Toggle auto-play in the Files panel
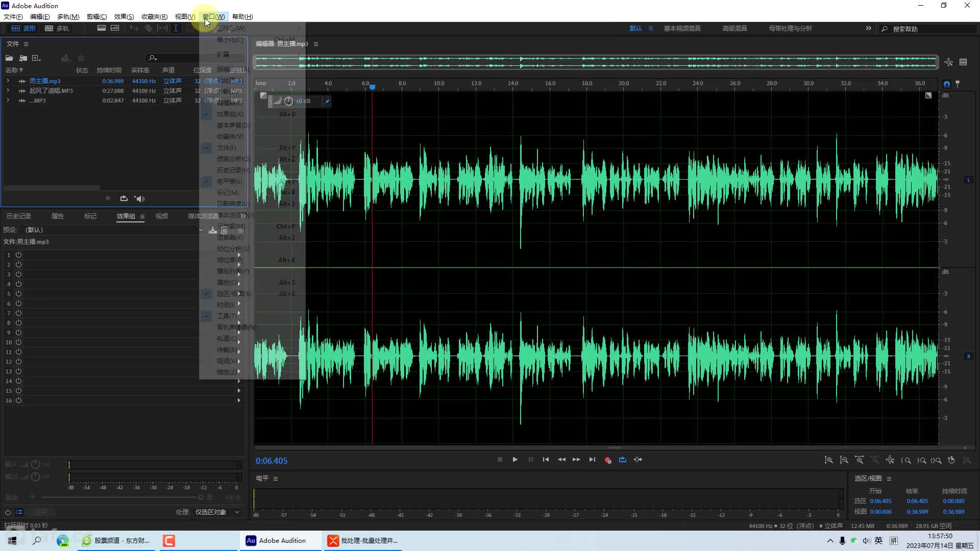Image resolution: width=980 pixels, height=551 pixels. pyautogui.click(x=139, y=198)
